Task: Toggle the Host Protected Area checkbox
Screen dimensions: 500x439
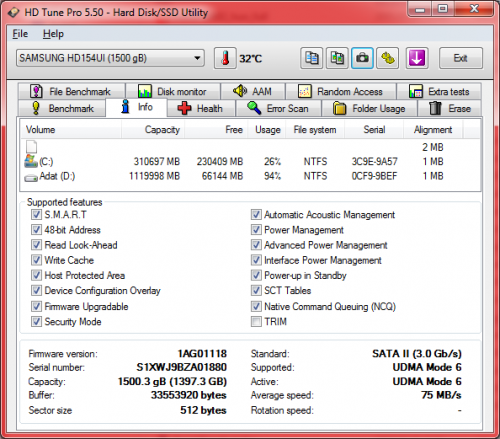Action: 36,275
